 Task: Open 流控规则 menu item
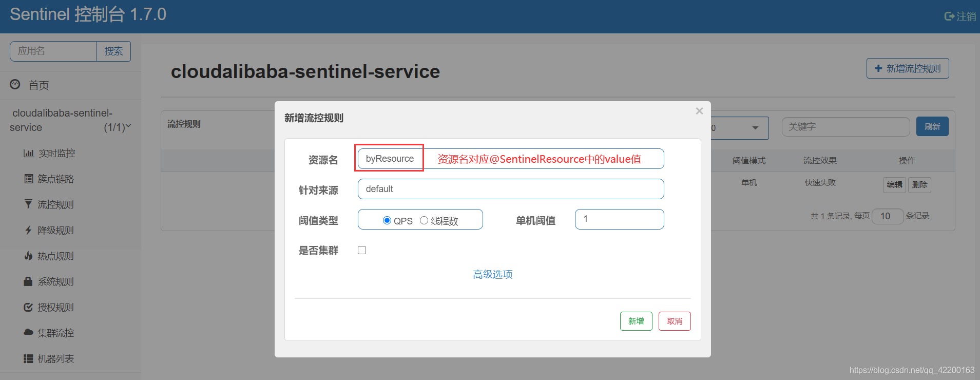pyautogui.click(x=56, y=204)
